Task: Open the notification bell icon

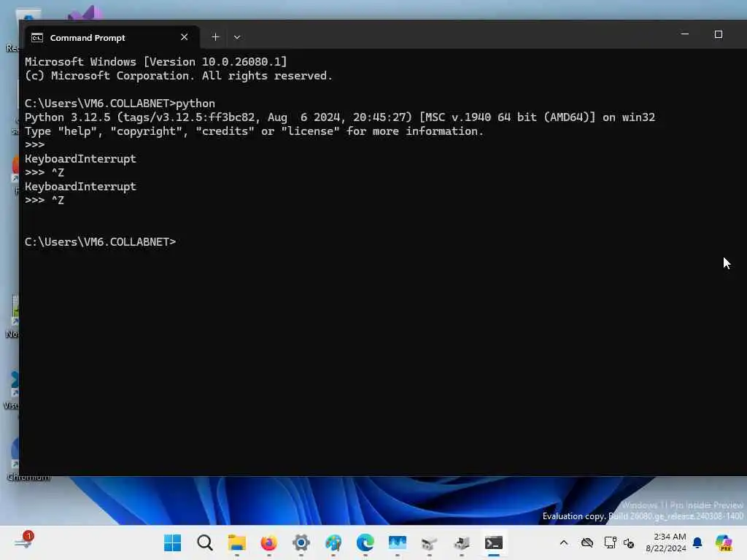Action: tap(697, 542)
